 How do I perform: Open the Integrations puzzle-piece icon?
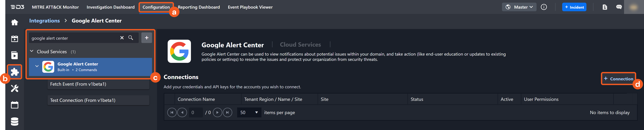14,72
